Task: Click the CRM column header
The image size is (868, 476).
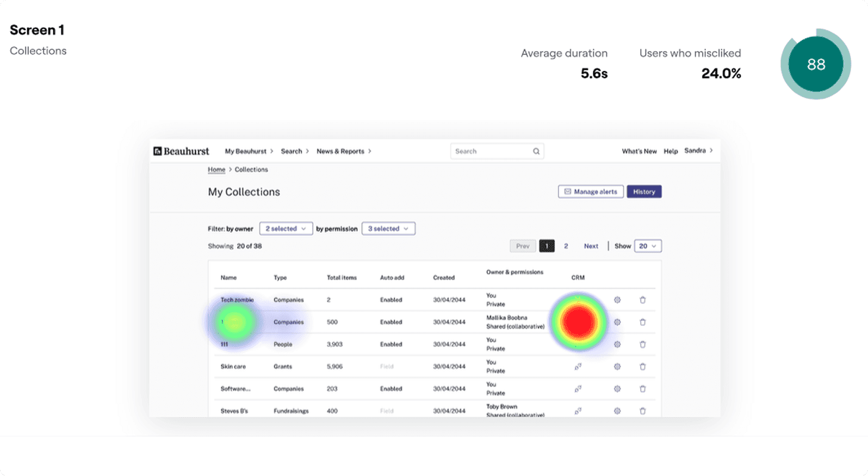Action: point(578,278)
